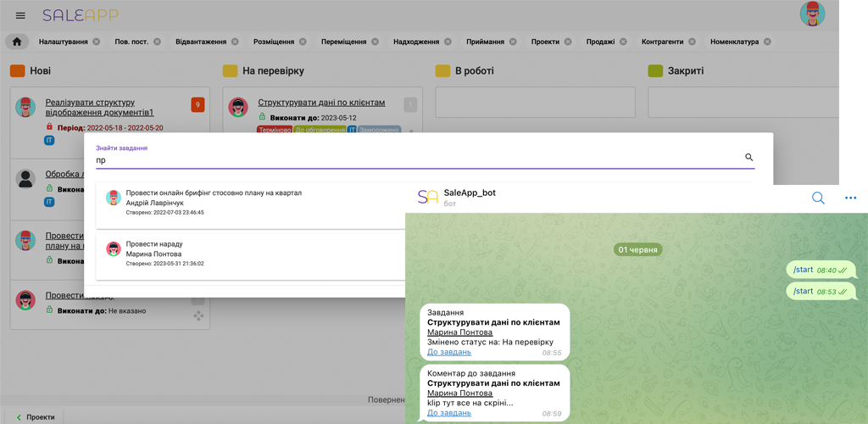The image size is (868, 424).
Task: Open the hamburger menu
Action: click(x=20, y=15)
